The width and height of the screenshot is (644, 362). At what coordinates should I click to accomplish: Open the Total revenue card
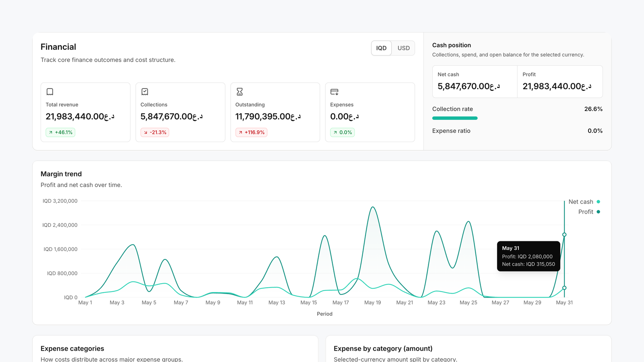point(85,112)
